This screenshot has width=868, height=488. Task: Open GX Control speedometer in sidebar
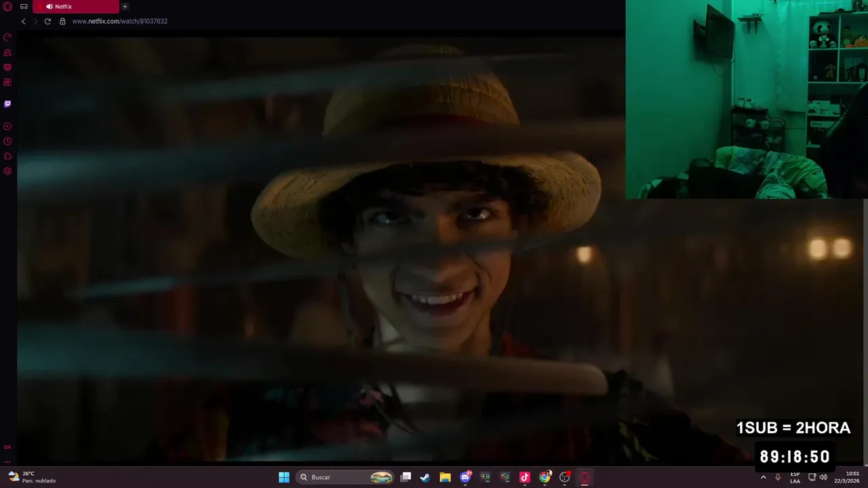tap(7, 37)
